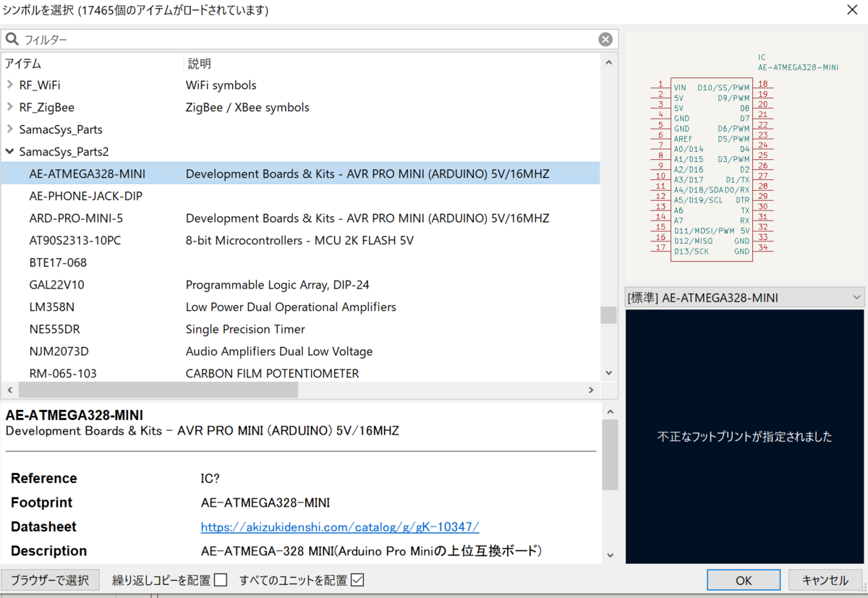Click CARBON FILM POTENTIOMETER description
The width and height of the screenshot is (868, 598).
pos(273,374)
